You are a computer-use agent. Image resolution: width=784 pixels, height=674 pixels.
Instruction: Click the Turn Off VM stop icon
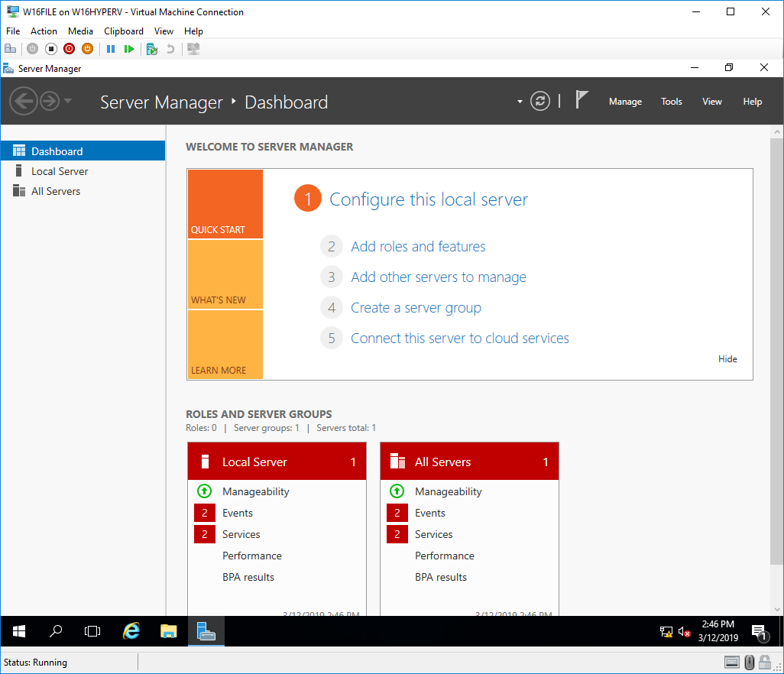point(51,49)
